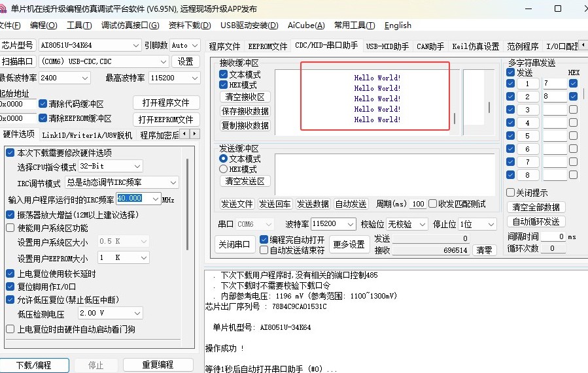Toggle 清除代码缓冲区 checkbox

click(x=43, y=103)
